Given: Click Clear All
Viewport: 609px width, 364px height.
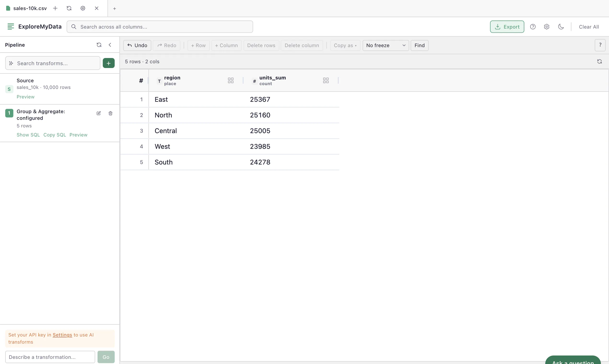Looking at the screenshot, I should (589, 27).
